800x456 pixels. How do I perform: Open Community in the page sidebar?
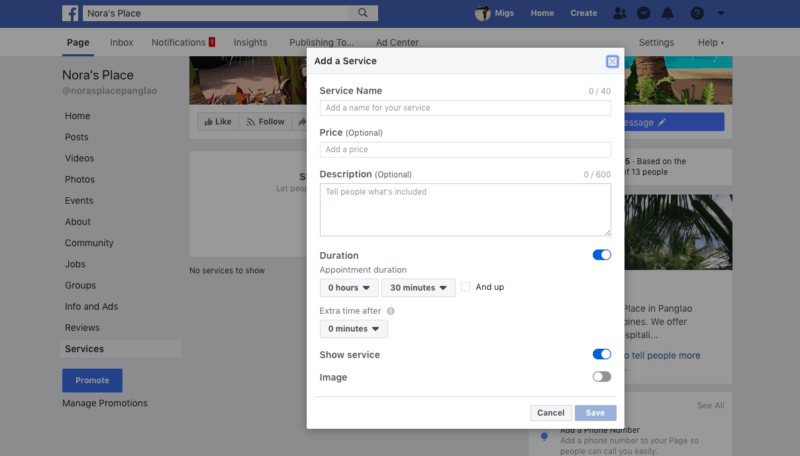click(x=89, y=243)
